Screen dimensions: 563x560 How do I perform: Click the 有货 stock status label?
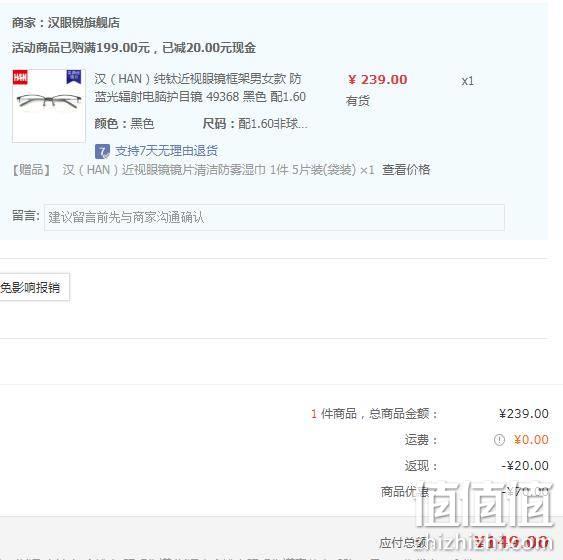pos(358,101)
